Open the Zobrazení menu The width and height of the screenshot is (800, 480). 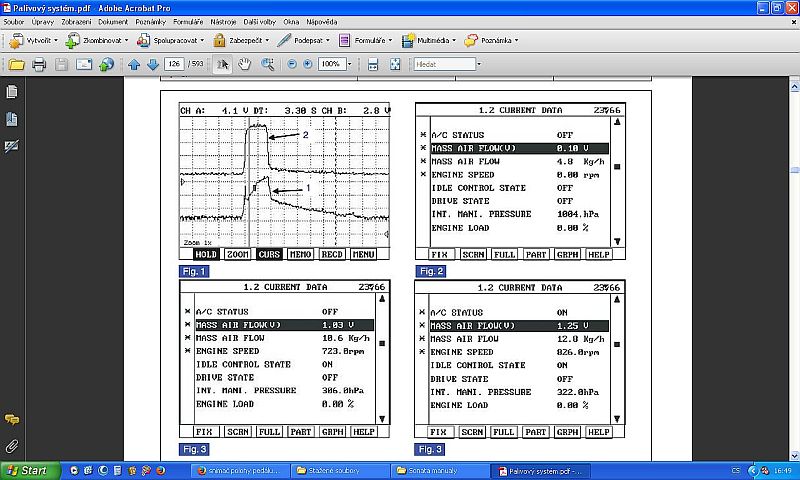coord(77,20)
